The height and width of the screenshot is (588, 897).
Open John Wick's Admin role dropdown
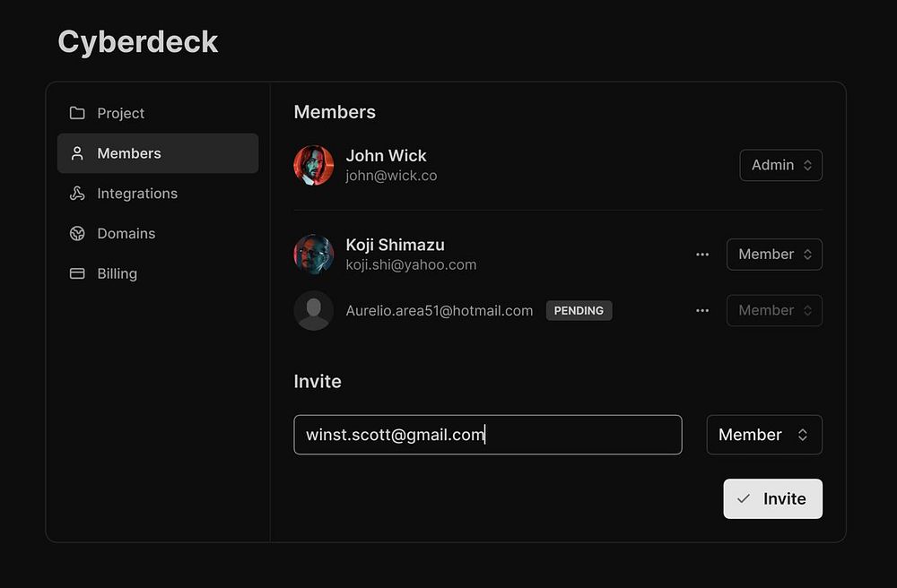click(780, 165)
